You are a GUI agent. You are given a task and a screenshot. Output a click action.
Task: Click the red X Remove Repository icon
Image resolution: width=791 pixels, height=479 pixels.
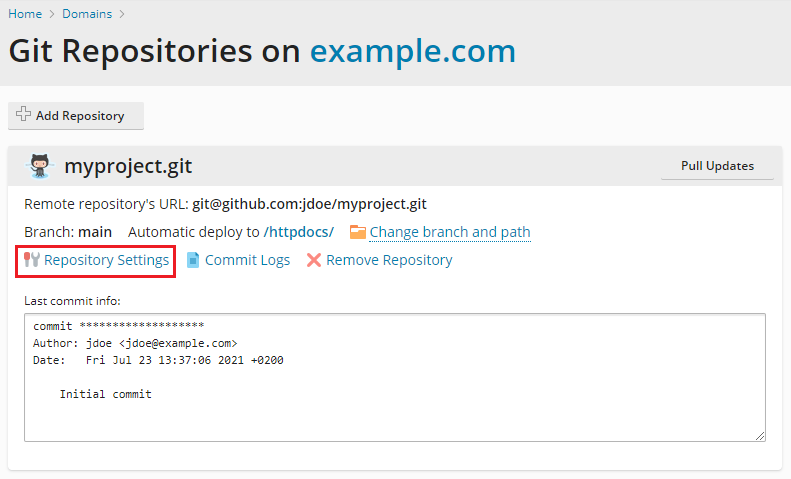(314, 260)
